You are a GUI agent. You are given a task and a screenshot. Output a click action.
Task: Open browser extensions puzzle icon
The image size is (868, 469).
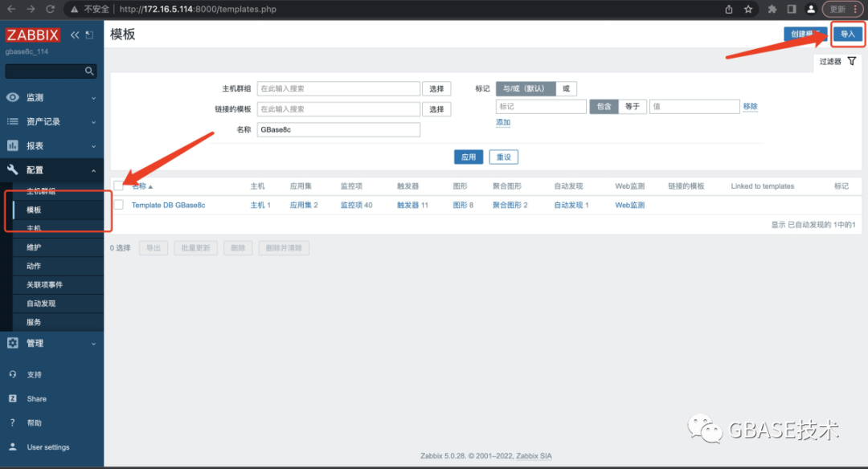[772, 9]
